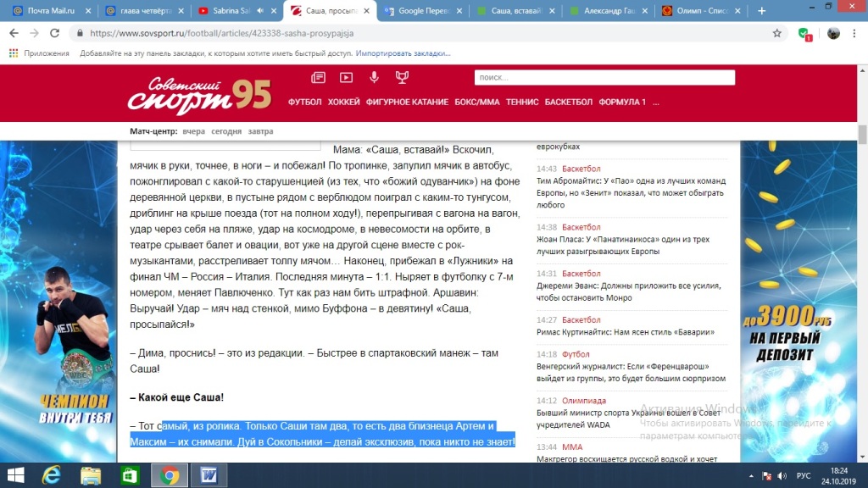
Task: Launch Internet Explorer from the taskbar
Action: click(52, 475)
